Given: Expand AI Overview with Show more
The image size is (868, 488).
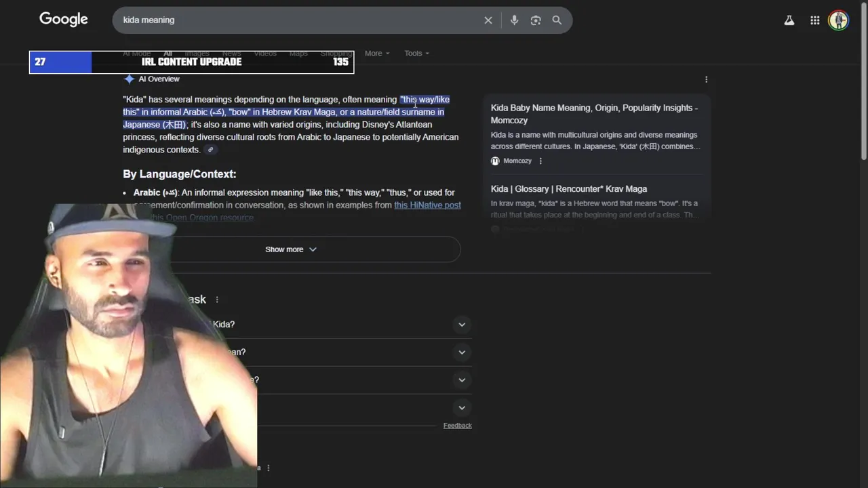Looking at the screenshot, I should click(291, 249).
